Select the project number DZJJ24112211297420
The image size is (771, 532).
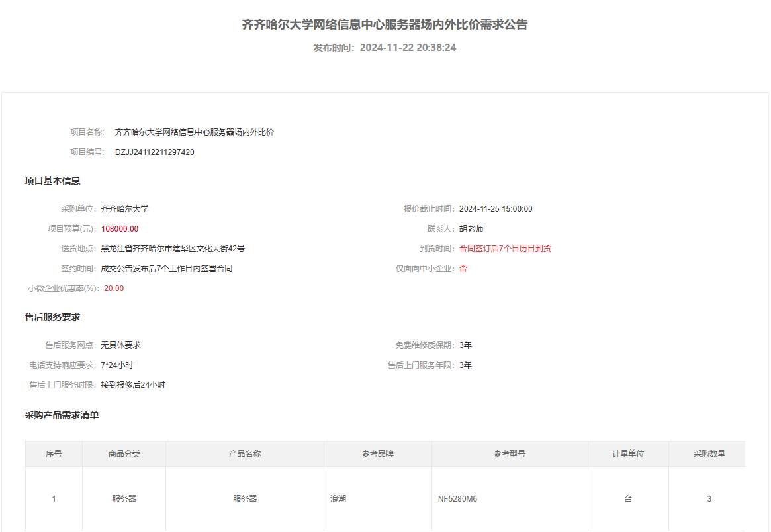154,152
